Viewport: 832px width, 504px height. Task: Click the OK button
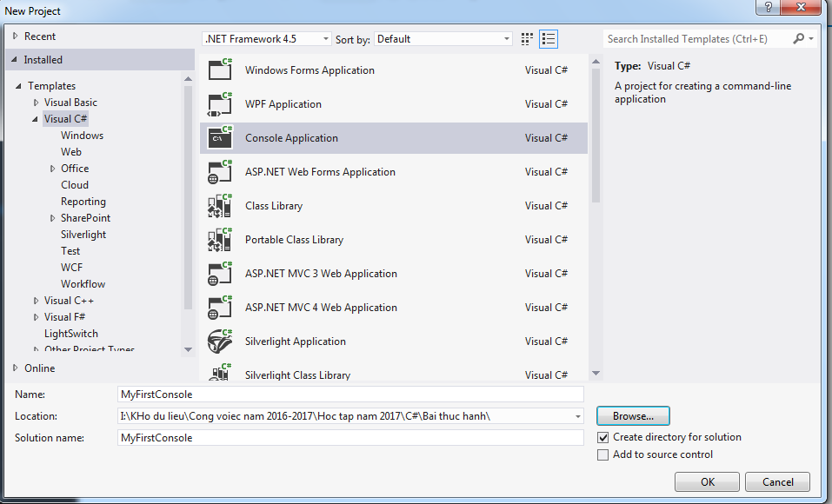click(708, 481)
